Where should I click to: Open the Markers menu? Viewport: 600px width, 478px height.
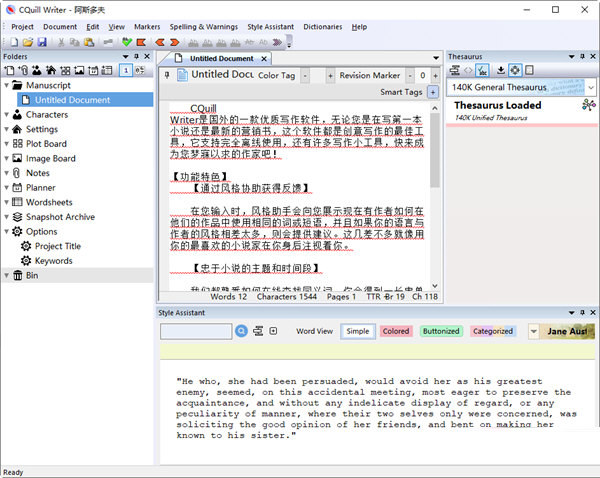point(147,27)
